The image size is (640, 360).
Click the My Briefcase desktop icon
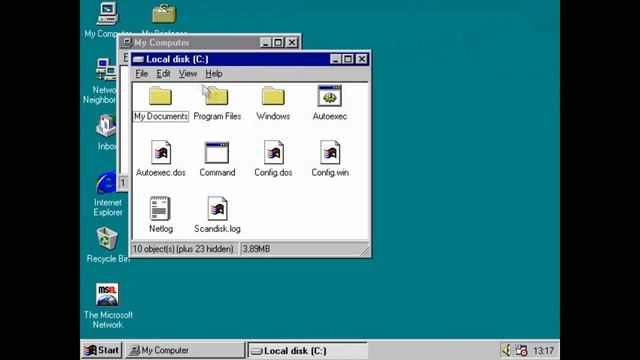click(164, 13)
